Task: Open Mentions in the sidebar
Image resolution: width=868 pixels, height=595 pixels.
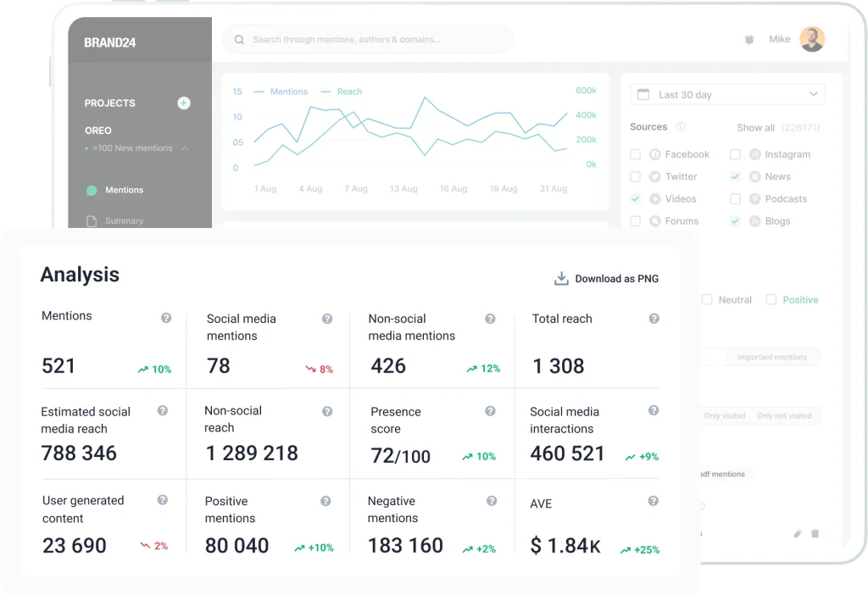Action: [x=124, y=190]
